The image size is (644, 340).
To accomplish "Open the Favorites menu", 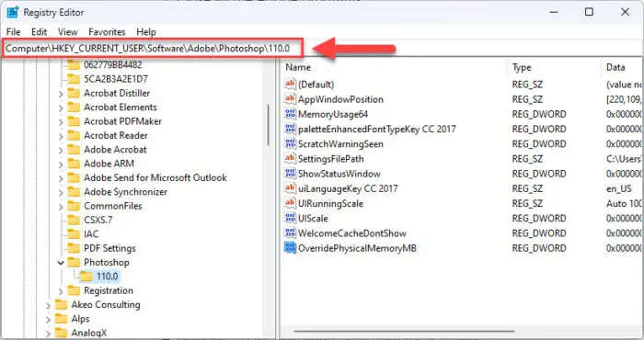I will coord(107,32).
